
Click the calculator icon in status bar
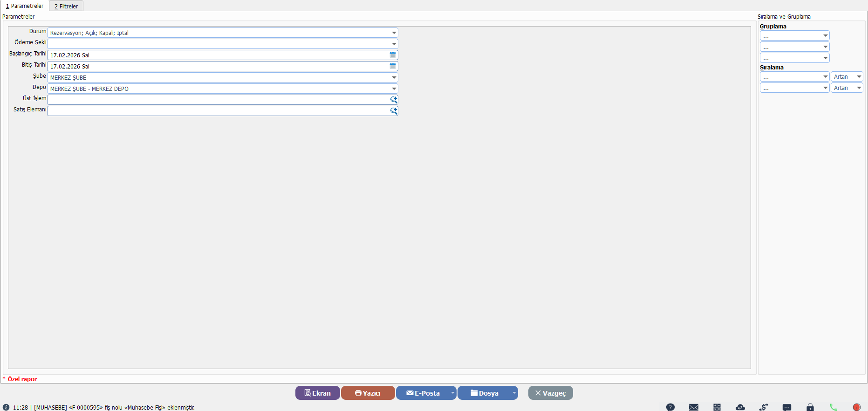coord(717,407)
